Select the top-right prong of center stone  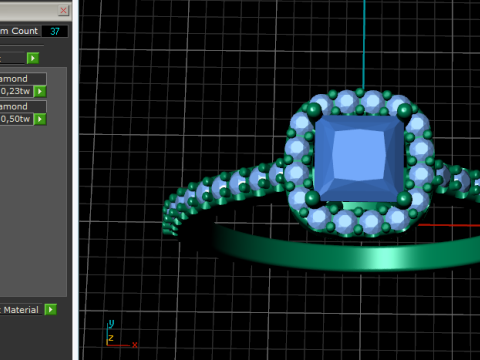coord(405,110)
